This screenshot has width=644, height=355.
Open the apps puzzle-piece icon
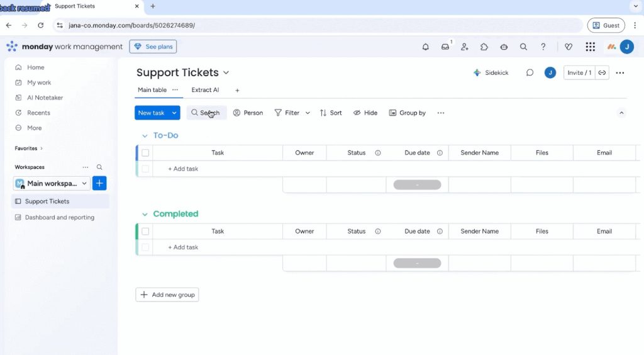click(484, 47)
